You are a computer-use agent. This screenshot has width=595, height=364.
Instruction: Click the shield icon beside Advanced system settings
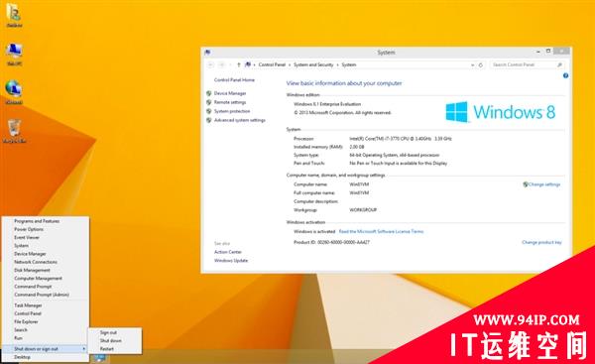208,120
